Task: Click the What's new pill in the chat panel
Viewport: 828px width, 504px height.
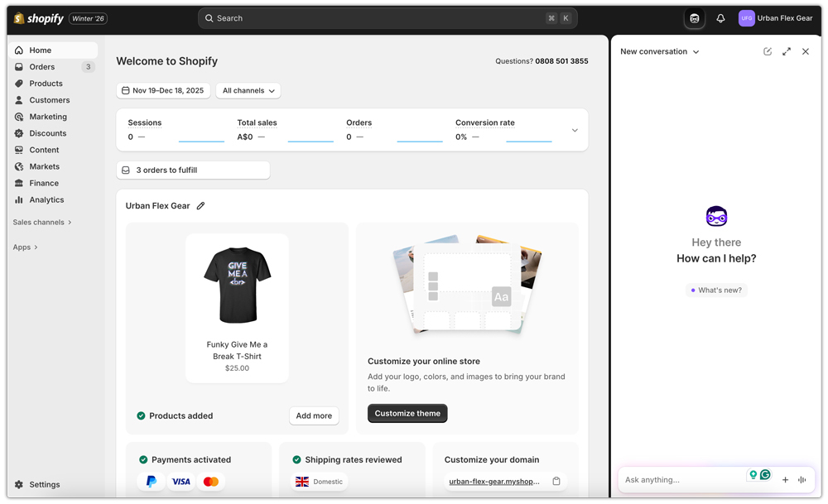Action: point(716,290)
